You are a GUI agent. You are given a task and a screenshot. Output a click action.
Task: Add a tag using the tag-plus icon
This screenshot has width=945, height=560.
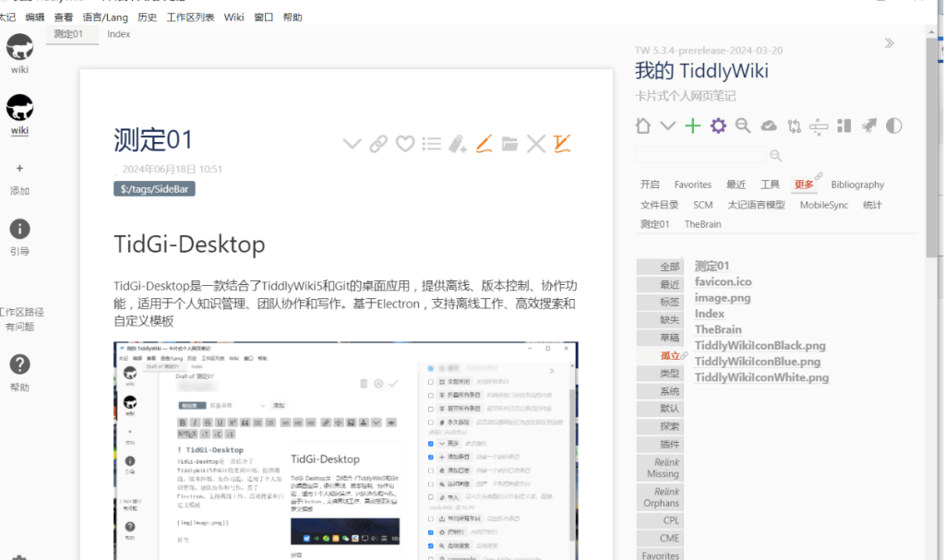pyautogui.click(x=458, y=144)
